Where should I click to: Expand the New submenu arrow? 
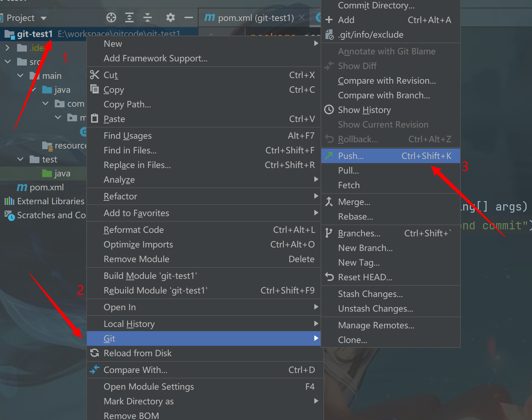coord(316,43)
